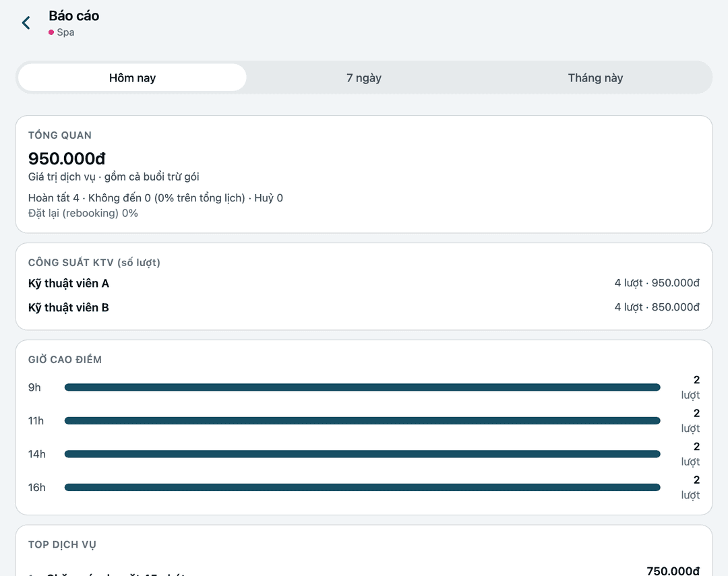
Task: Click the 11h hour label
Action: click(x=36, y=421)
